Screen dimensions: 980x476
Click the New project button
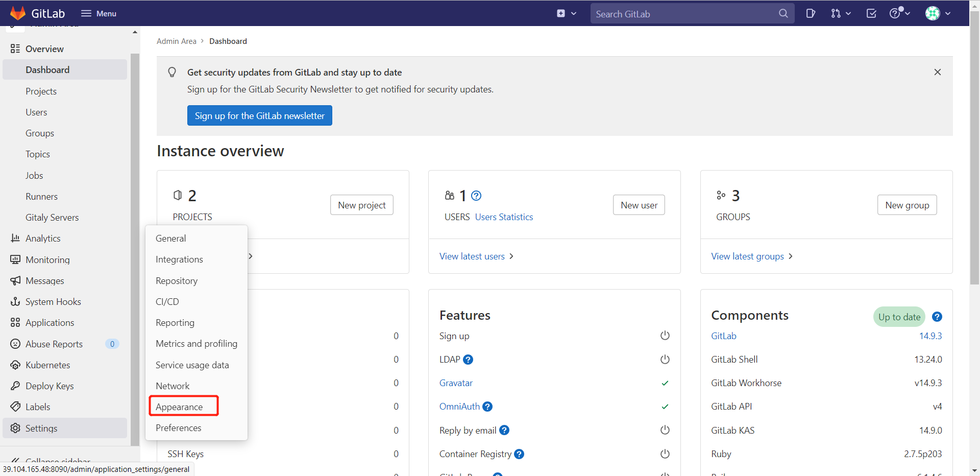[x=362, y=205]
